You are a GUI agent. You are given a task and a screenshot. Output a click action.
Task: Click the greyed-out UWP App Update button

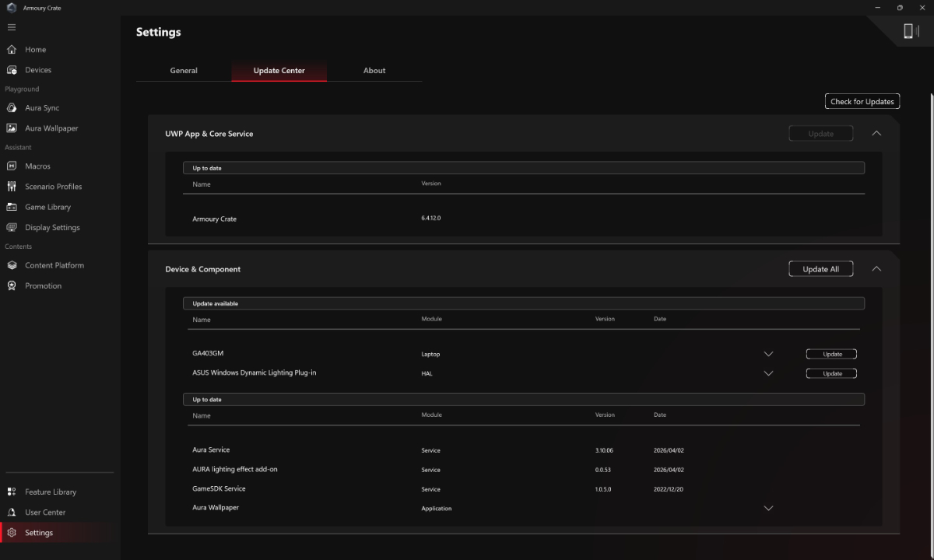821,134
